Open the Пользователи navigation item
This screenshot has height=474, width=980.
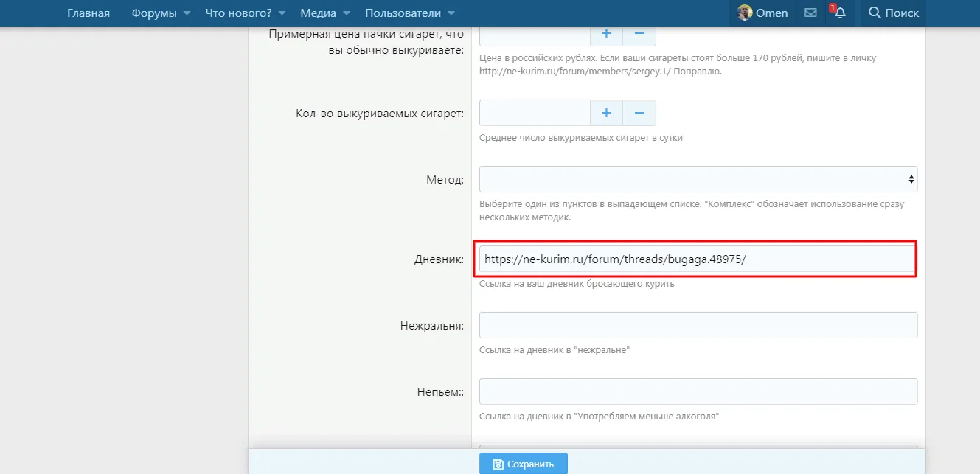(x=403, y=13)
